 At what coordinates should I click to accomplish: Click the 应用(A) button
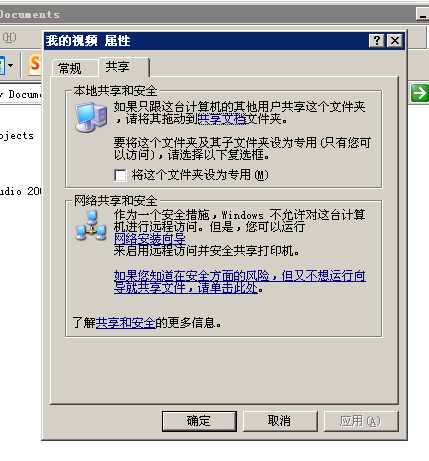pyautogui.click(x=361, y=421)
